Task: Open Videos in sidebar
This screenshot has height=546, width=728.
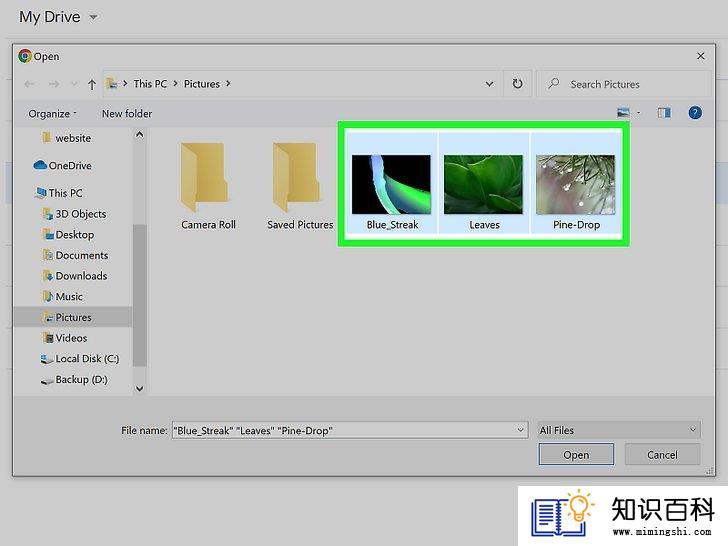Action: (x=65, y=338)
